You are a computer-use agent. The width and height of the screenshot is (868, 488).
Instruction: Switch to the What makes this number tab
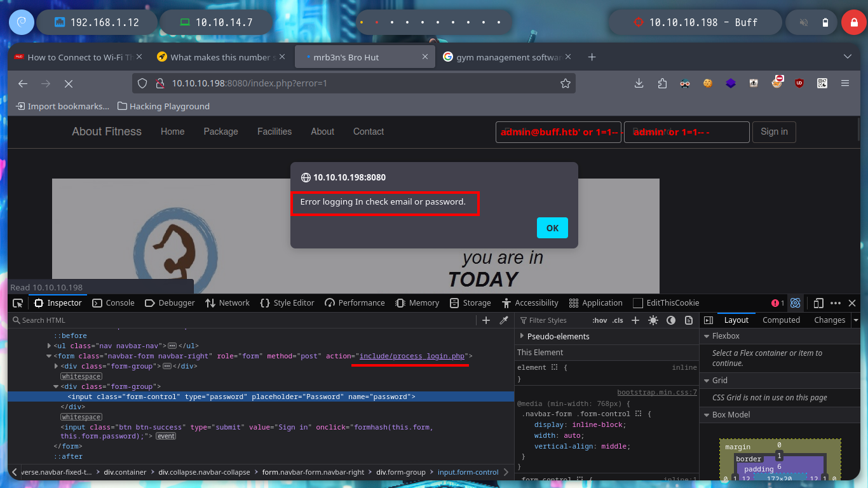[x=222, y=57]
